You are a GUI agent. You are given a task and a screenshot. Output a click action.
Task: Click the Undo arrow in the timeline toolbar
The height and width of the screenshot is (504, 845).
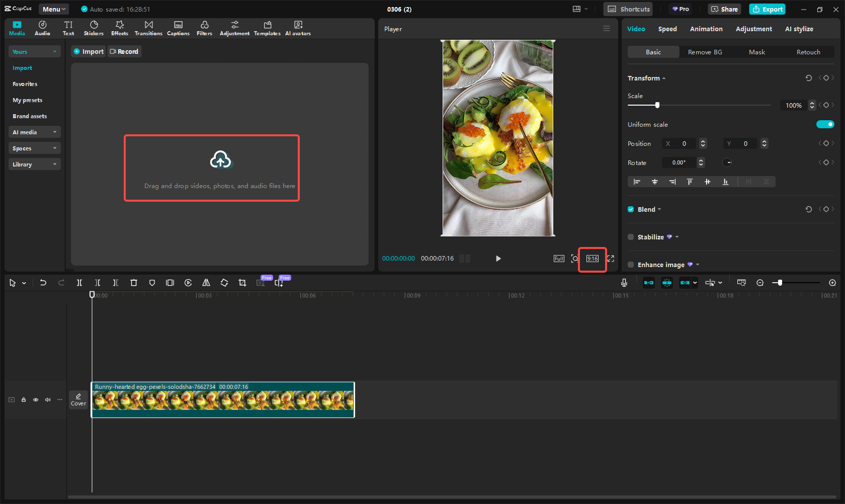43,283
